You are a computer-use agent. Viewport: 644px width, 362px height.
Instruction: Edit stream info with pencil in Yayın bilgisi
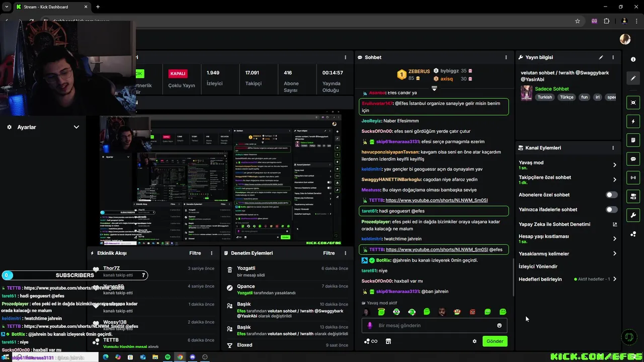coord(601,57)
